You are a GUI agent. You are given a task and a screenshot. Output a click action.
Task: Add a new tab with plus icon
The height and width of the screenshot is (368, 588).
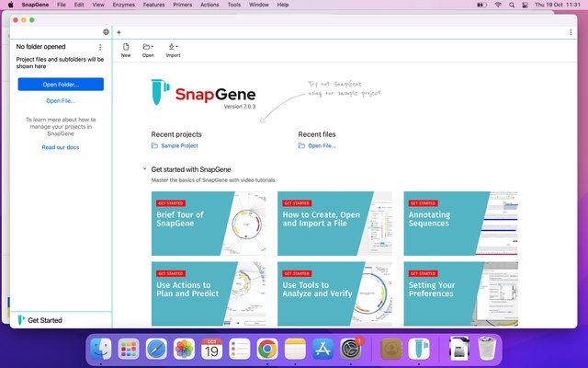tap(119, 32)
